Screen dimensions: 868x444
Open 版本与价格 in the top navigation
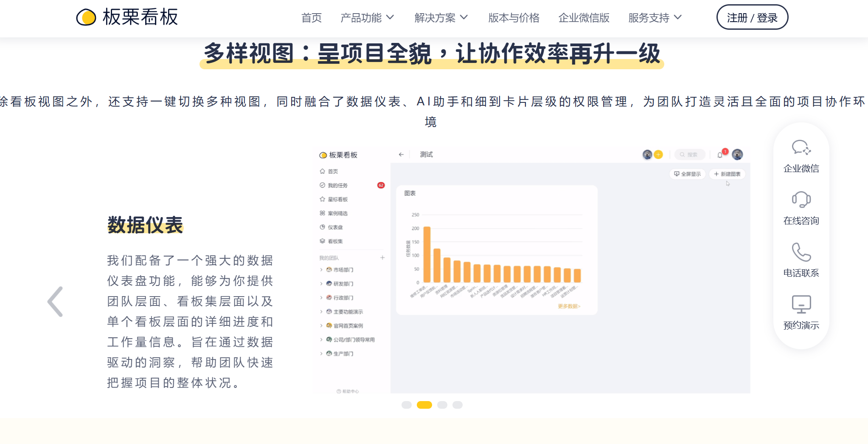click(x=514, y=18)
